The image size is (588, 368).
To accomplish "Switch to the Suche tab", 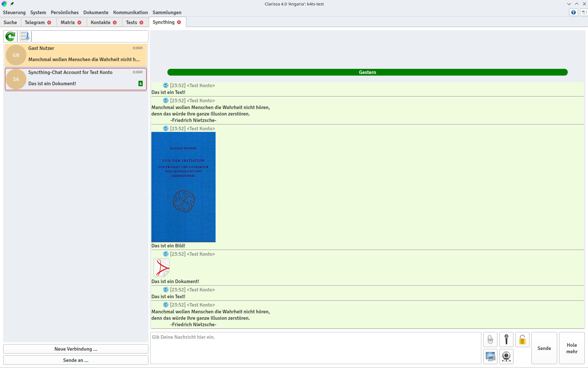I will click(x=10, y=23).
